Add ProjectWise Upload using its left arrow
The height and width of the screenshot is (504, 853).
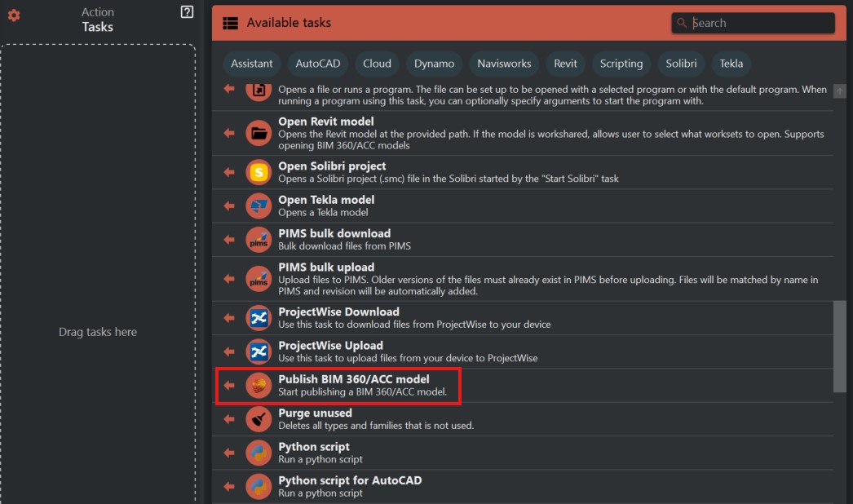[229, 351]
